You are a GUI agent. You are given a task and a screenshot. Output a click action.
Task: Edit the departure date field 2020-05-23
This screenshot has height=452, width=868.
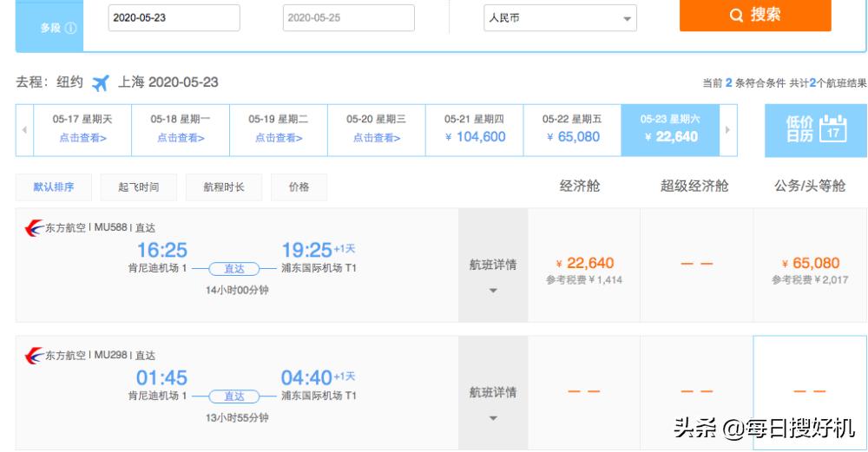pyautogui.click(x=174, y=17)
